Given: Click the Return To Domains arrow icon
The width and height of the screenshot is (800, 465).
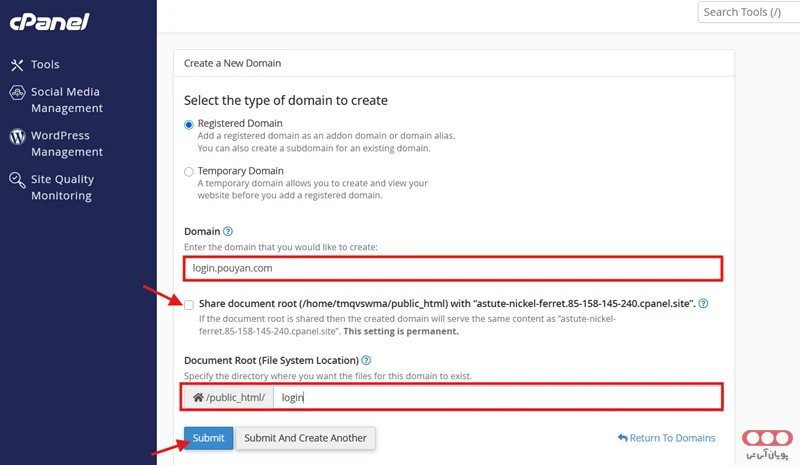Looking at the screenshot, I should 622,437.
